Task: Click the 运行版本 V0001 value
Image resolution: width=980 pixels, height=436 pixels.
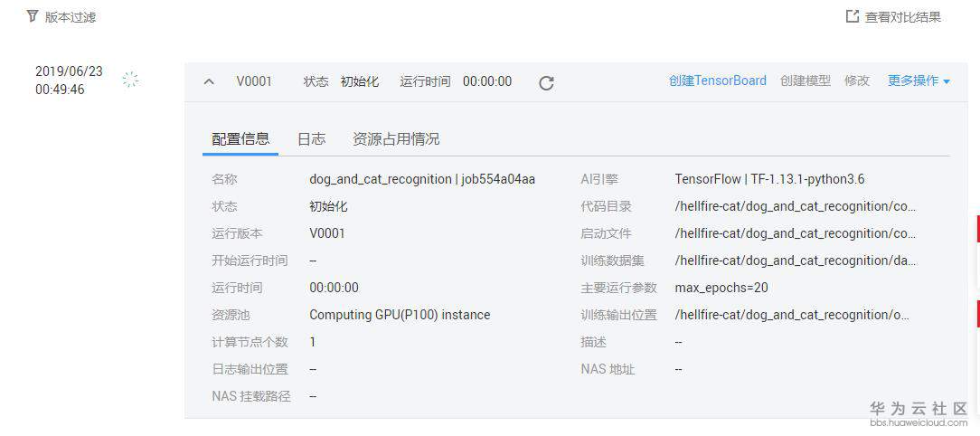Action: [327, 233]
